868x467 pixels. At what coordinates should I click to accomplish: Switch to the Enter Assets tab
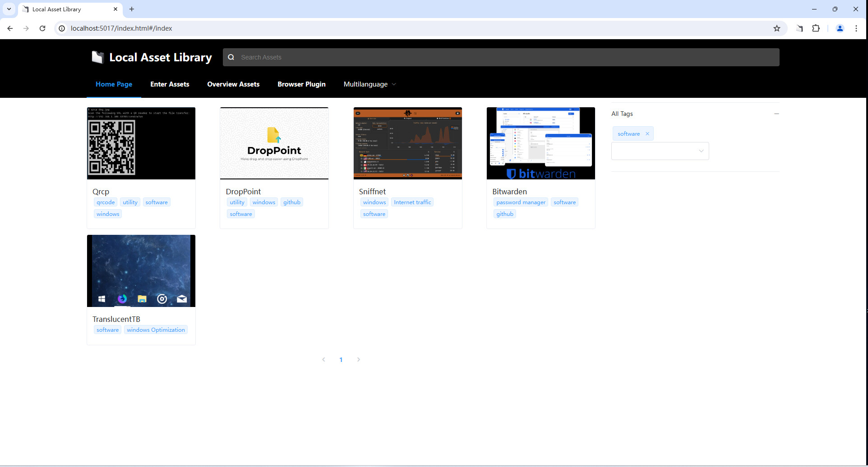[x=170, y=84]
